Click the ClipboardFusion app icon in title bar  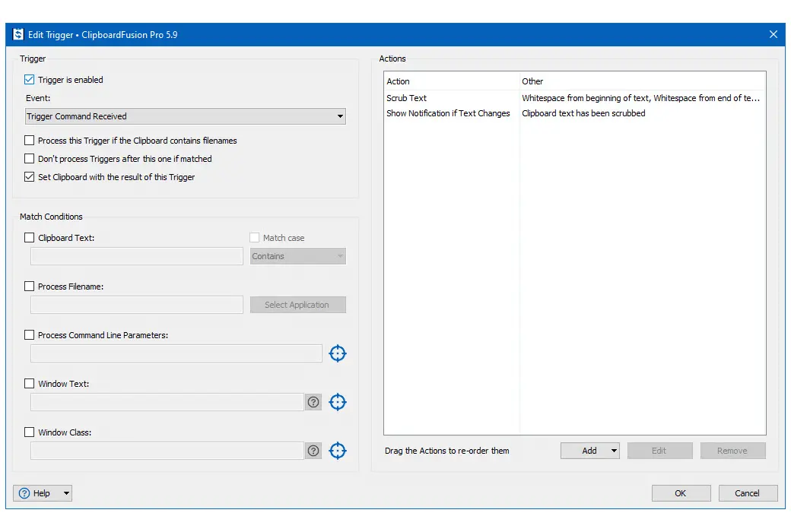(18, 34)
